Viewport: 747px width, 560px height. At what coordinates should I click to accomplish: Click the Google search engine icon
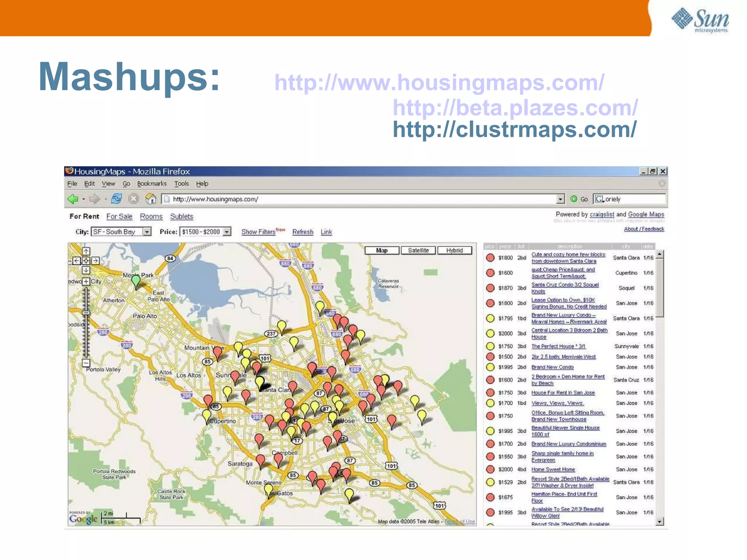click(599, 199)
